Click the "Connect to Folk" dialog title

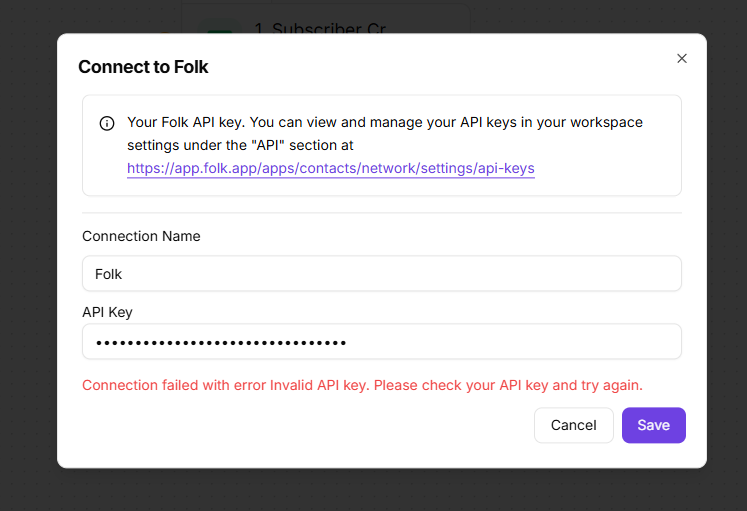click(143, 67)
